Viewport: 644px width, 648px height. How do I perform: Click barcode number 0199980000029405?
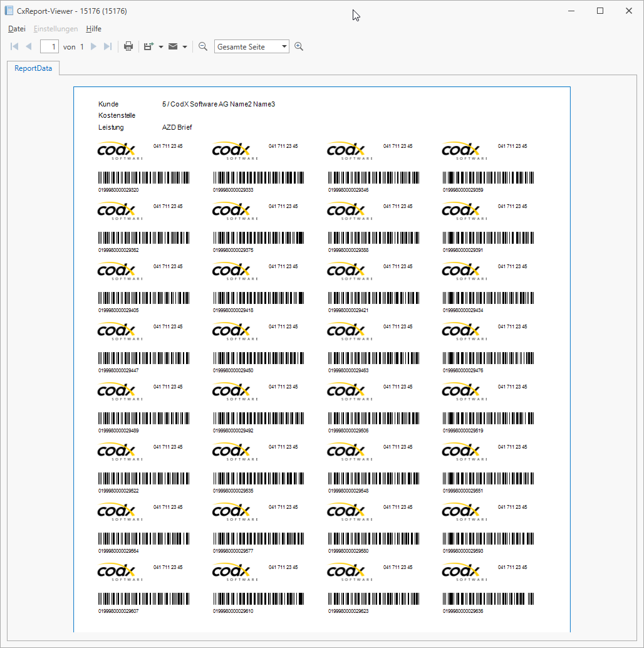118,310
